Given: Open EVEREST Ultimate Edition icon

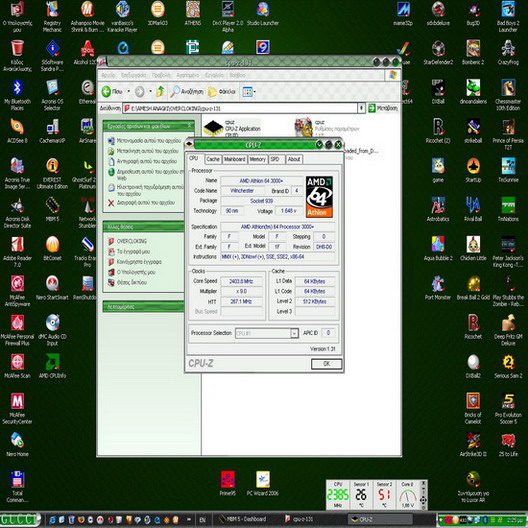Looking at the screenshot, I should (x=52, y=174).
